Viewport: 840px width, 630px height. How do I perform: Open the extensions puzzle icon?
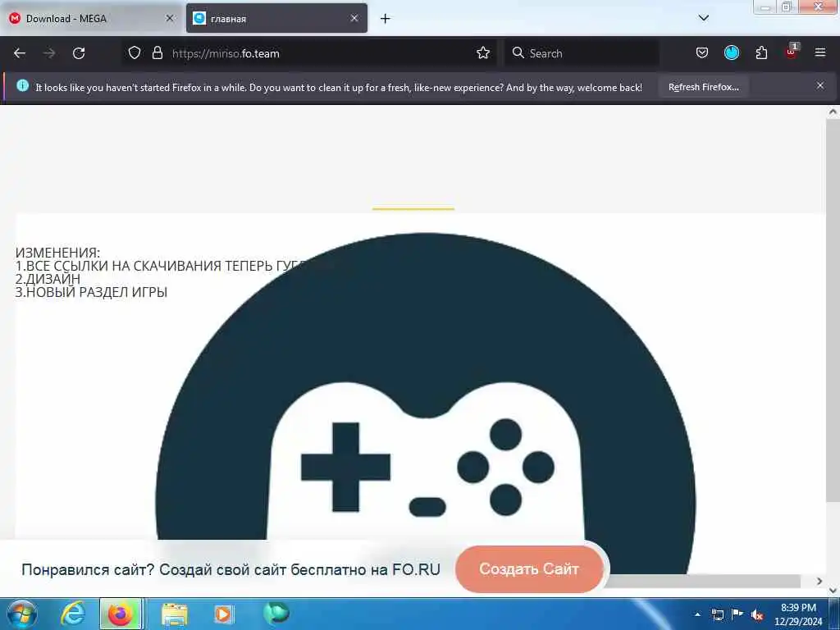tap(761, 53)
